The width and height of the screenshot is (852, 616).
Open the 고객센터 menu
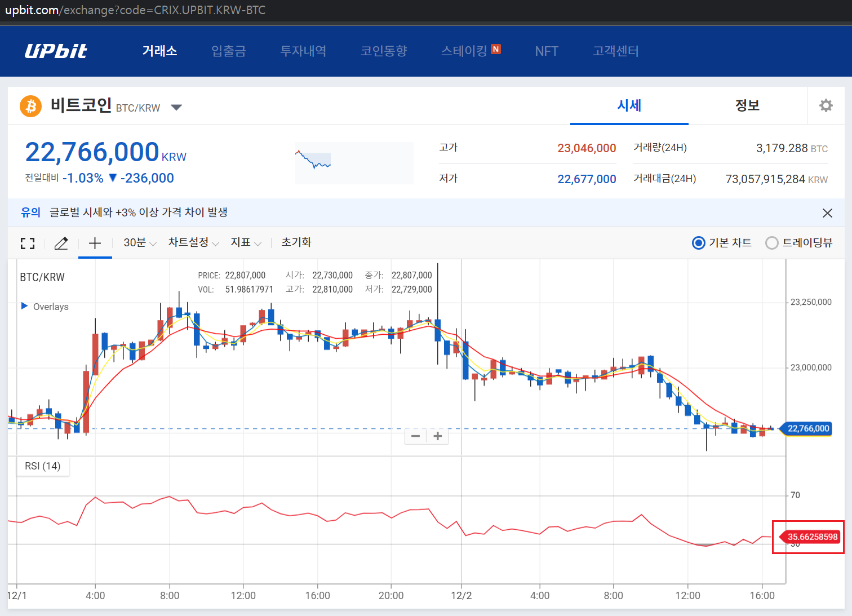point(616,51)
